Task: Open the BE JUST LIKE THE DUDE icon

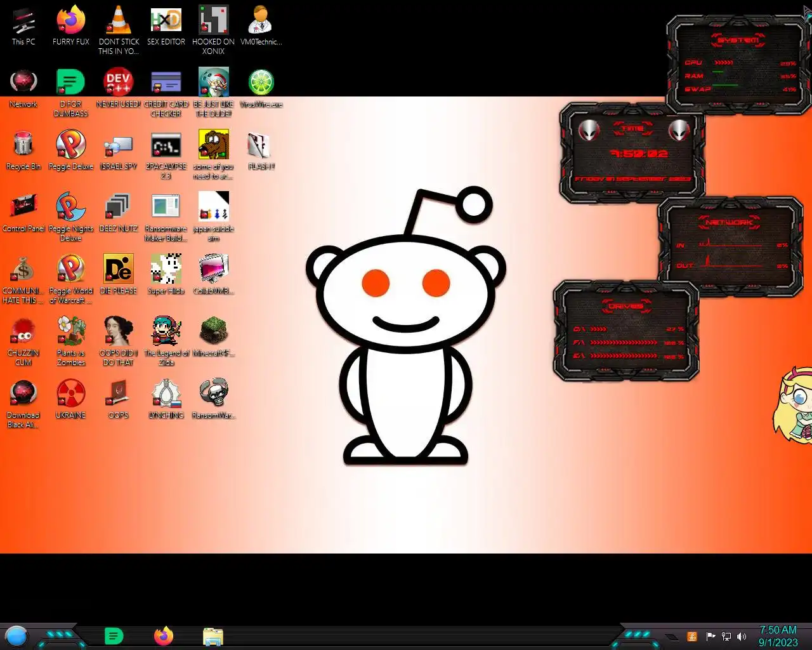Action: click(x=214, y=93)
